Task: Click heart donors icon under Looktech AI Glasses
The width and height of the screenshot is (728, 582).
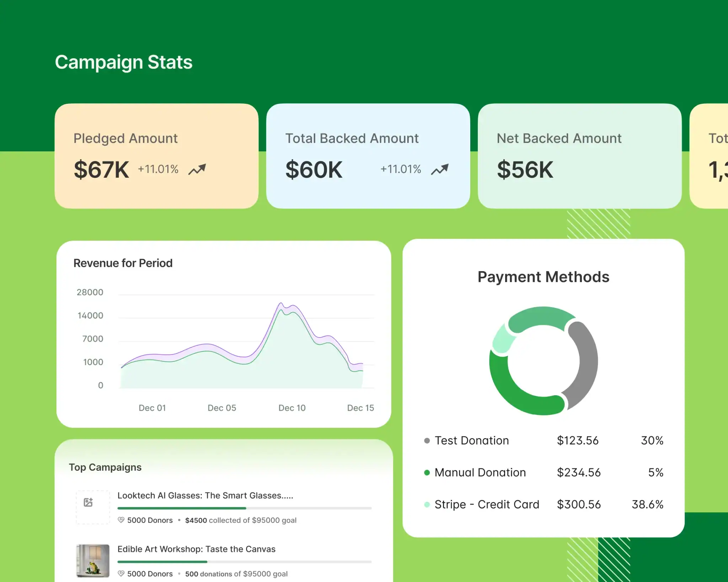Action: click(x=121, y=520)
